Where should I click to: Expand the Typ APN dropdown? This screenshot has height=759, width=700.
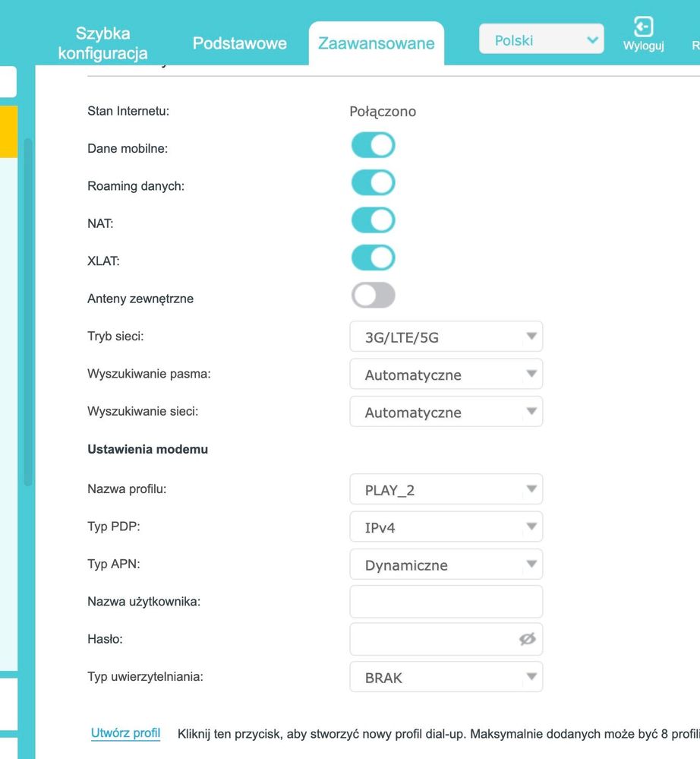[x=446, y=565]
